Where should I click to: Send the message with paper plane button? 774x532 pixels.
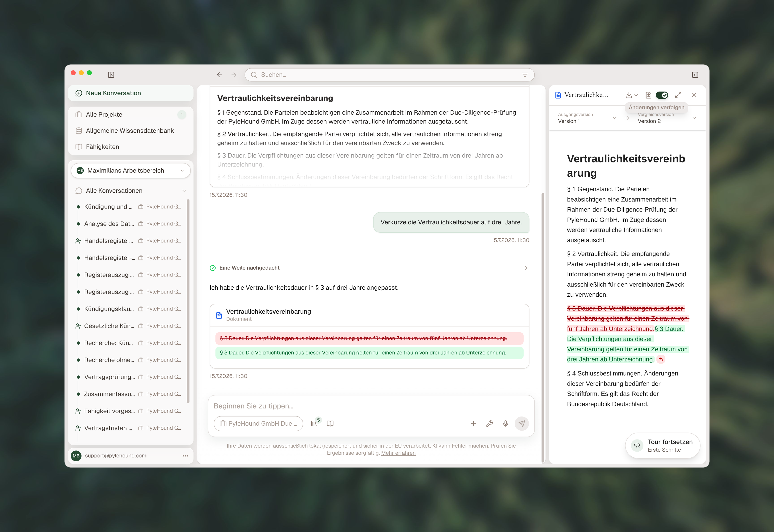[x=522, y=423]
